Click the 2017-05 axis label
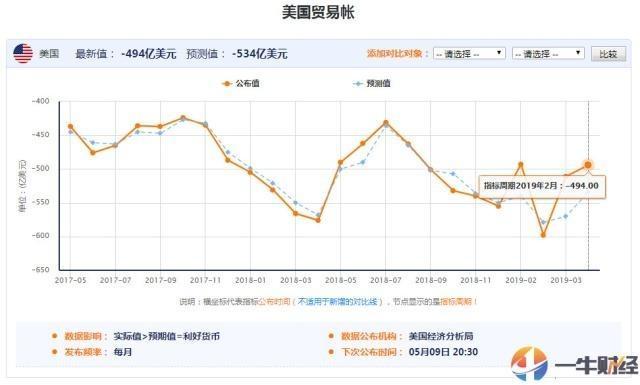This screenshot has height=385, width=640. (x=71, y=280)
